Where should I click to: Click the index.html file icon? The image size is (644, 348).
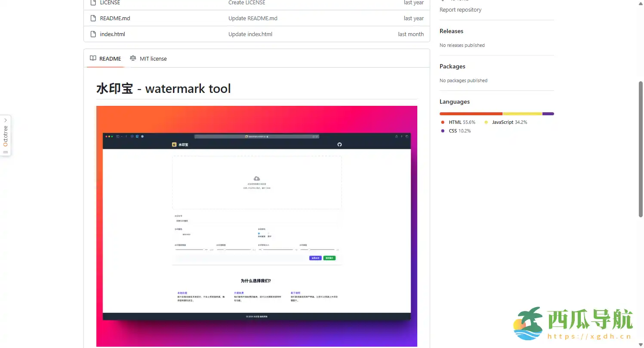92,34
